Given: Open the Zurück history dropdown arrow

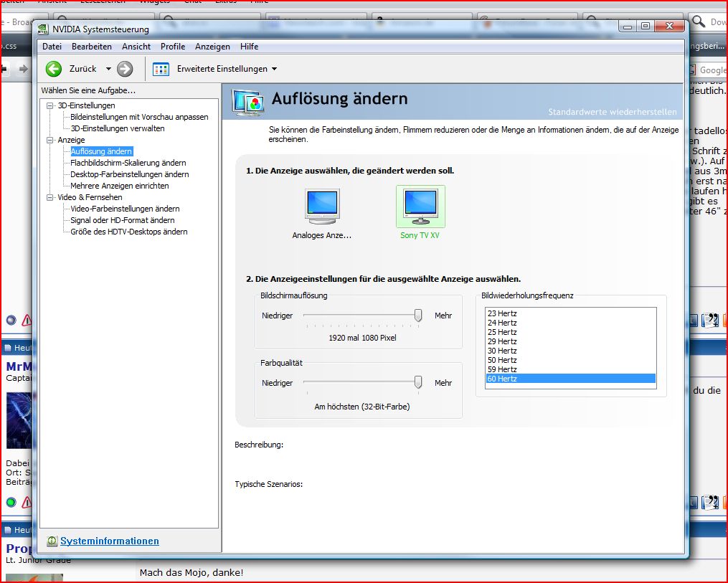Looking at the screenshot, I should (108, 69).
